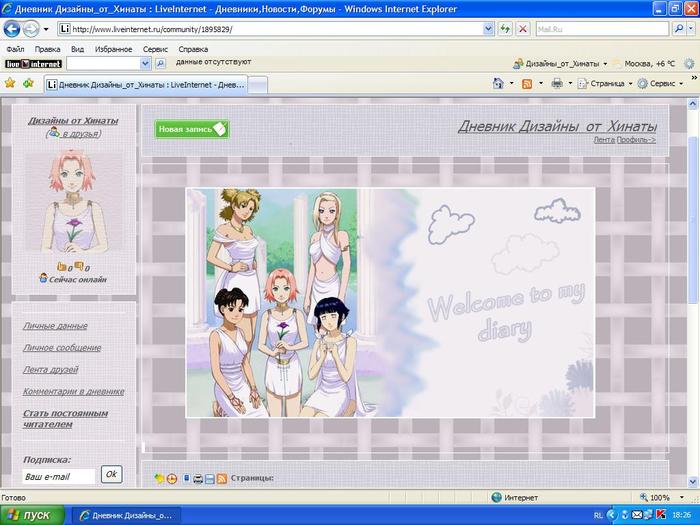Open the Профиль link under the diary title
Viewport: 700px width, 525px height.
pos(636,140)
